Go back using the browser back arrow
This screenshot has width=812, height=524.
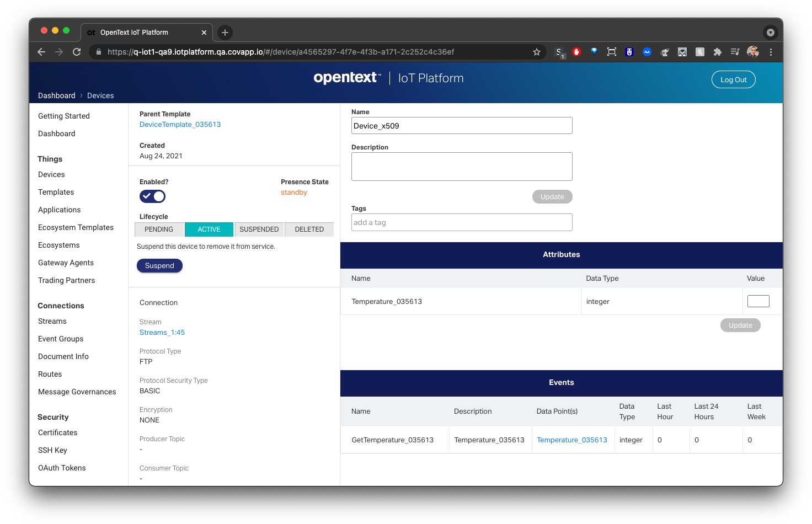(x=41, y=52)
